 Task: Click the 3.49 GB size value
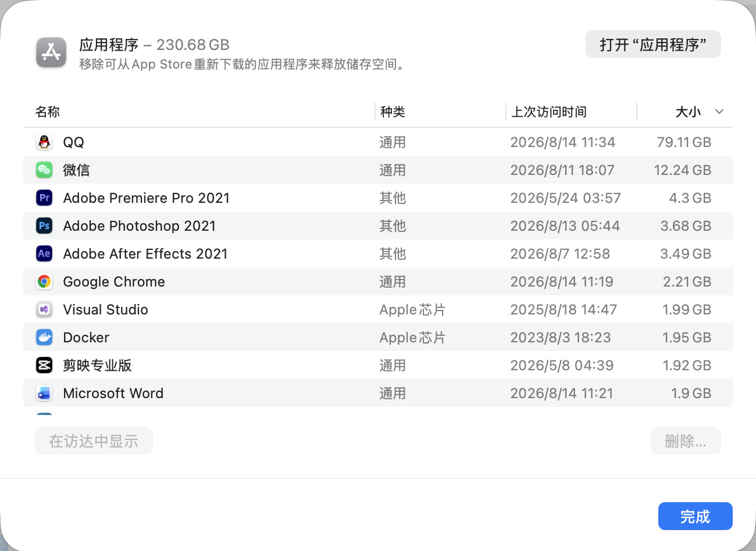pos(686,253)
